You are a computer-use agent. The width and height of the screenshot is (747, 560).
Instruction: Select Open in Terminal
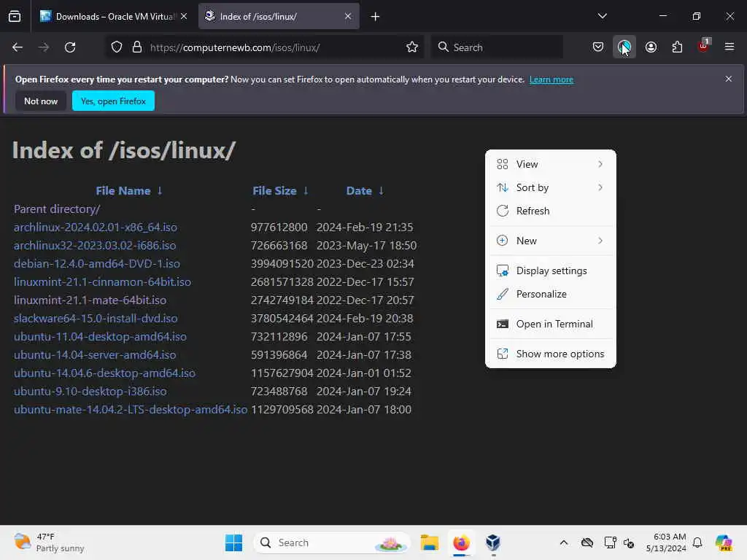[550, 324]
